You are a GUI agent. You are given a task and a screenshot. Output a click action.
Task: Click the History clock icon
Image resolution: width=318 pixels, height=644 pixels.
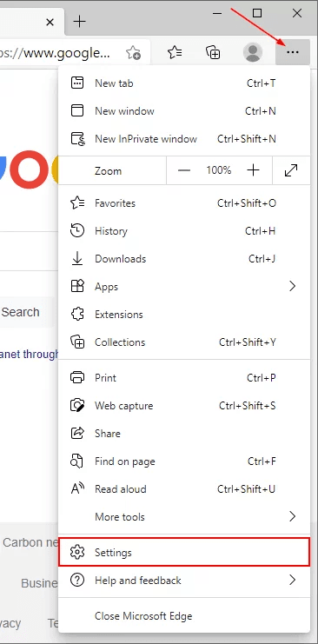77,231
